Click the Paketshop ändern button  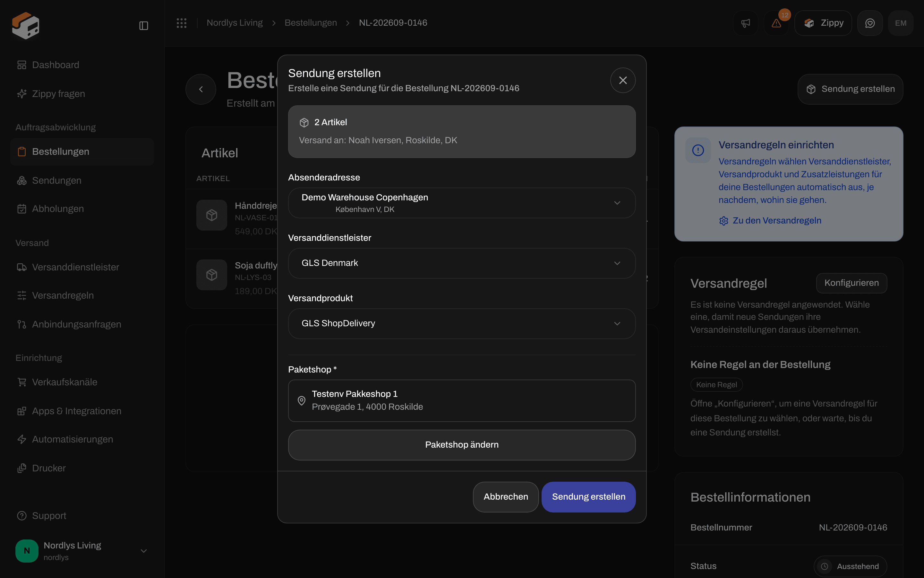462,445
